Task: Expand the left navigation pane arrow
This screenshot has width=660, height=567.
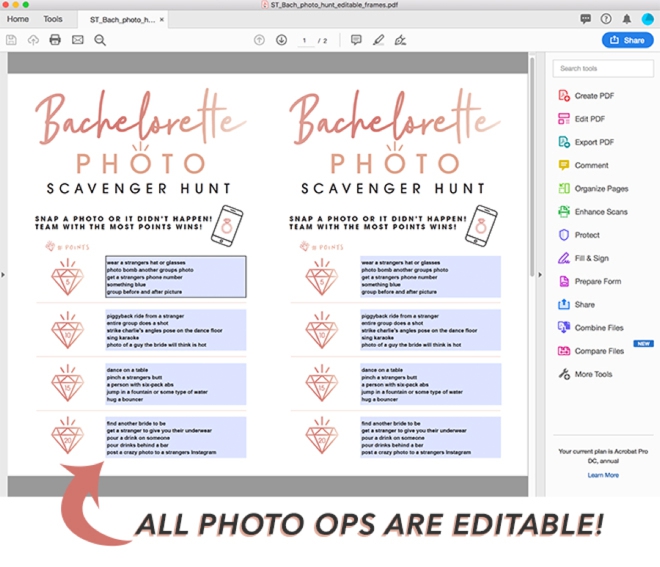Action: pyautogui.click(x=3, y=274)
